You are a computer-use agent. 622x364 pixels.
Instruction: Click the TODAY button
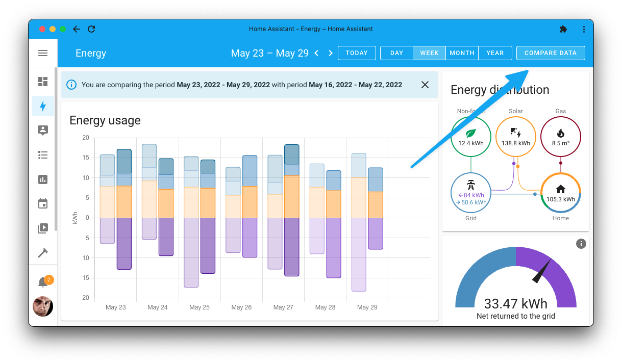click(x=357, y=53)
